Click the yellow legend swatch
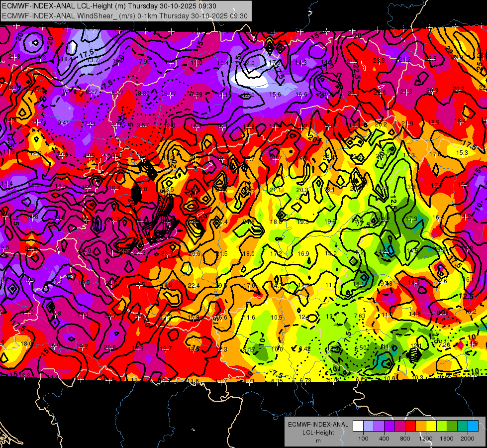This screenshot has height=448, width=487. pyautogui.click(x=431, y=426)
